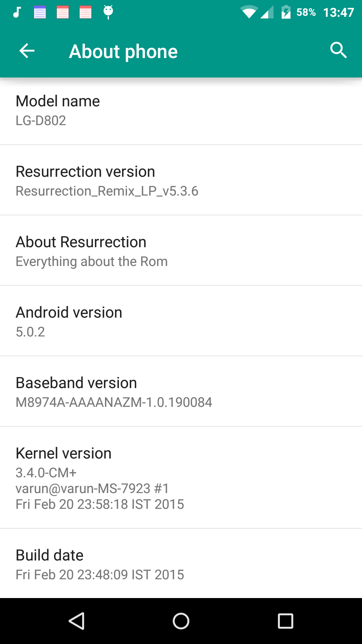Tap the Android debug notification icon
Viewport: 362px width, 644px height.
(x=108, y=12)
